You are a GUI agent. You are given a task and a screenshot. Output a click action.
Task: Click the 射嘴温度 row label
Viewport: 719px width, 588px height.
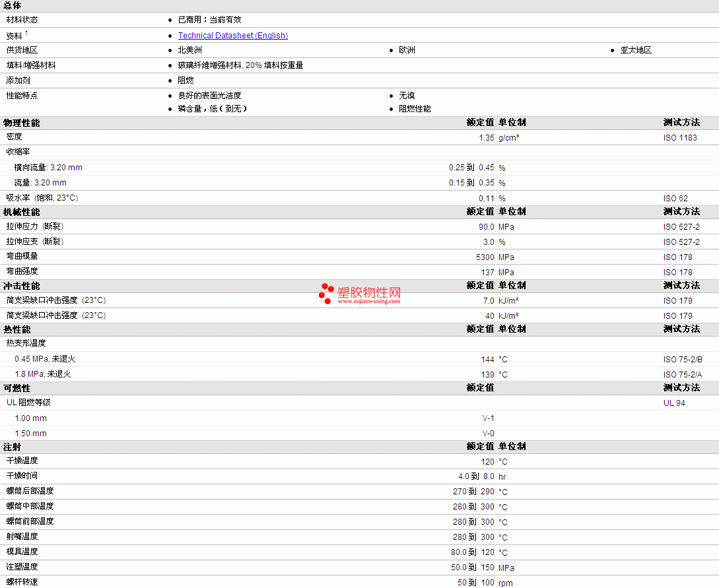(x=22, y=537)
